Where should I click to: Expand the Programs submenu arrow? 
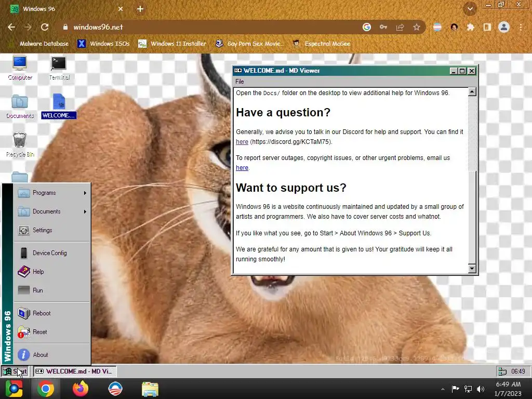click(x=85, y=193)
